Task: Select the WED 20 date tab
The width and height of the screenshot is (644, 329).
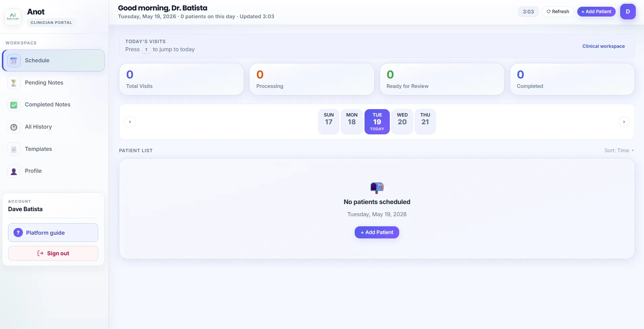Action: (x=402, y=122)
